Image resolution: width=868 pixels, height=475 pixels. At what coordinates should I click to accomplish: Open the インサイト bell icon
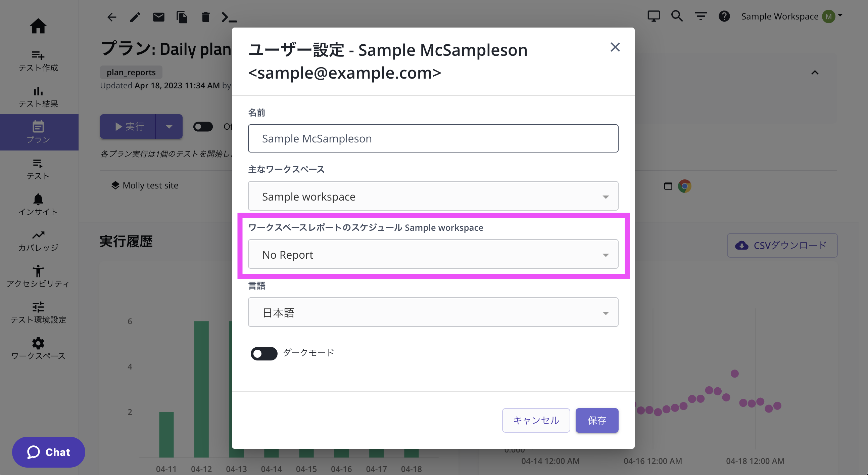click(x=38, y=205)
